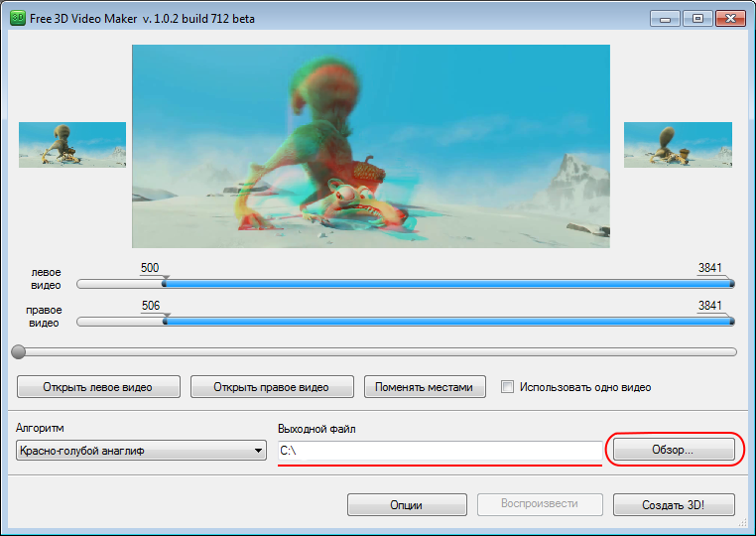Click the main anaglyph 3D preview image

tap(371, 146)
